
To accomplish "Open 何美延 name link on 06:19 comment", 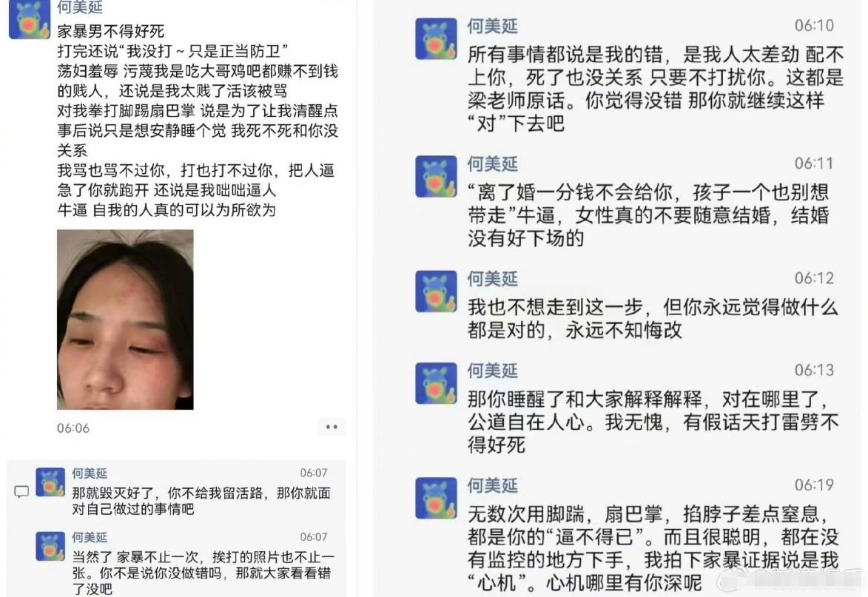I will [493, 485].
